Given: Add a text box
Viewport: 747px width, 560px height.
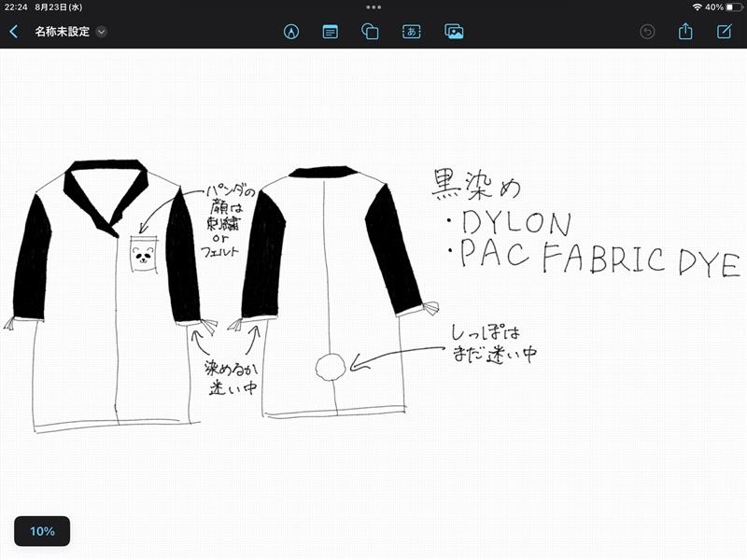Looking at the screenshot, I should pyautogui.click(x=411, y=32).
